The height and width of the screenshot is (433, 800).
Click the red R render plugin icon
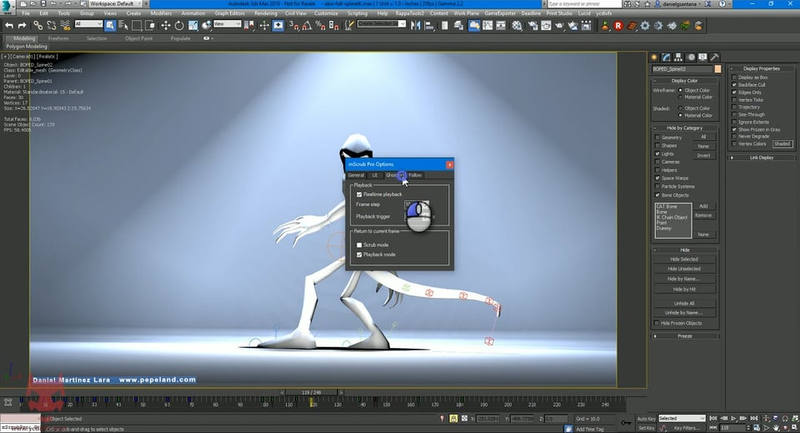[x=619, y=24]
